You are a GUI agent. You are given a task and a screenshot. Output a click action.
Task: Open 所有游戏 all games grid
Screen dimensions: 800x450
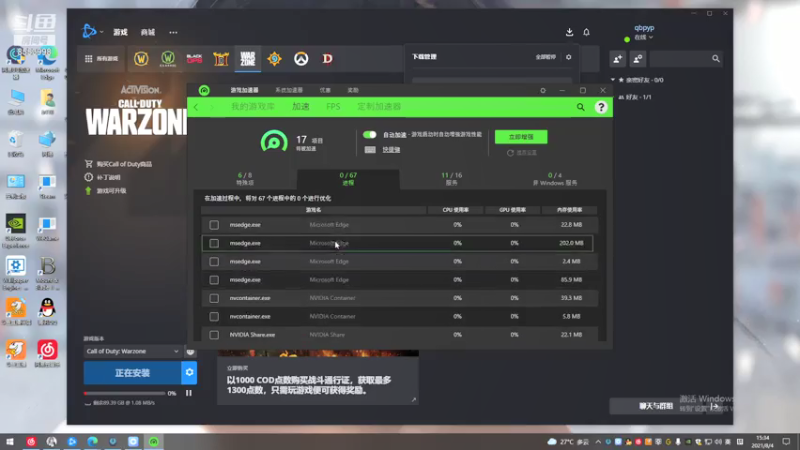(101, 59)
